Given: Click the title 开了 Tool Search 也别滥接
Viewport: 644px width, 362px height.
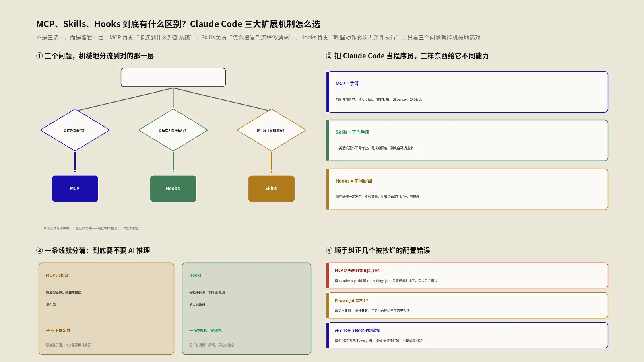Looking at the screenshot, I should (x=357, y=330).
